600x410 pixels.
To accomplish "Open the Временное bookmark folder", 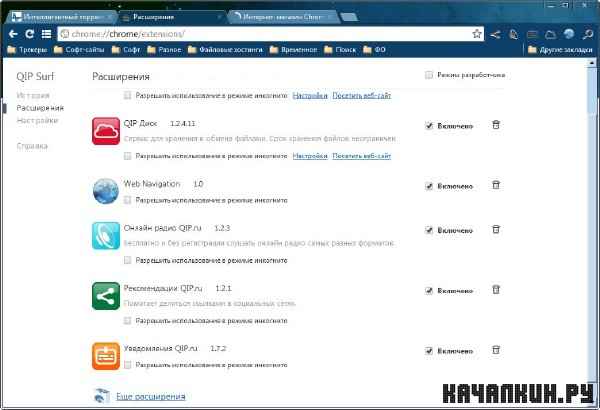I will pos(293,50).
